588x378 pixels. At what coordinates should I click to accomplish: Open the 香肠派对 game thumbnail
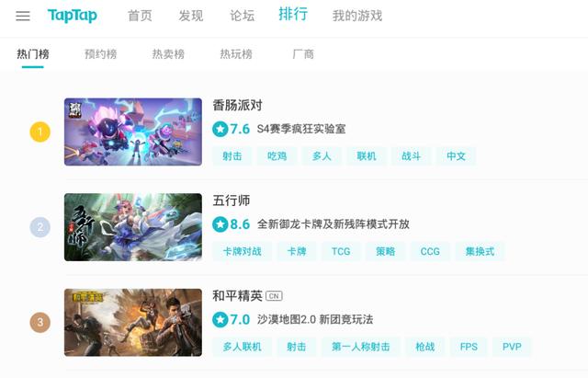point(133,132)
